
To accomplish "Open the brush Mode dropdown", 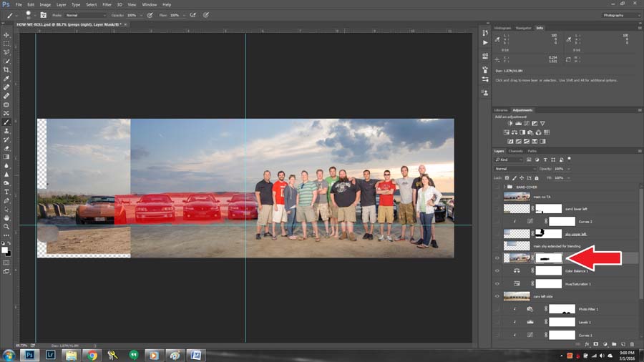I will tap(85, 15).
